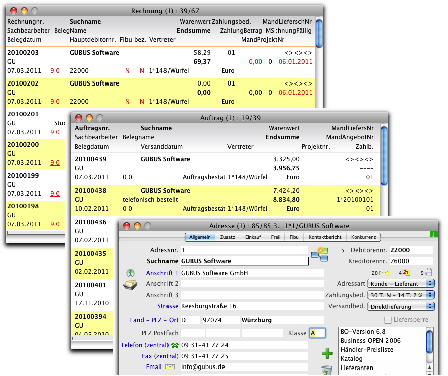Viewport: 448px width, 376px height.
Task: Toggle the Liefersperre checkbox
Action: 387,320
